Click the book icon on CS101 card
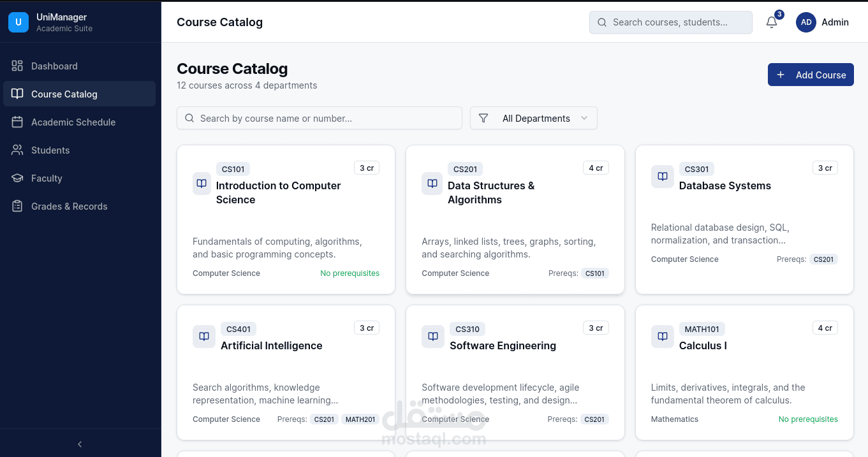 click(202, 184)
